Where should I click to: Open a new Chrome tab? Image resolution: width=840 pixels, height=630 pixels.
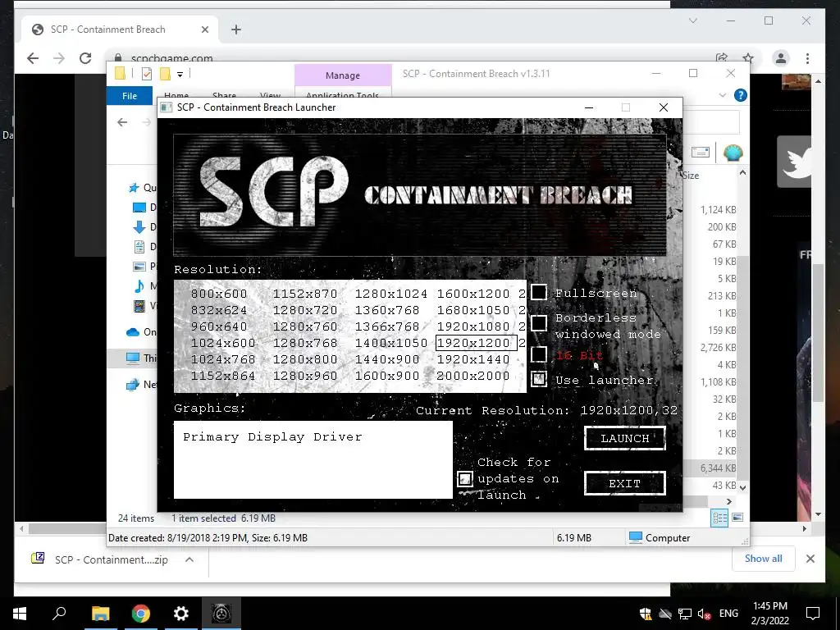pos(236,30)
